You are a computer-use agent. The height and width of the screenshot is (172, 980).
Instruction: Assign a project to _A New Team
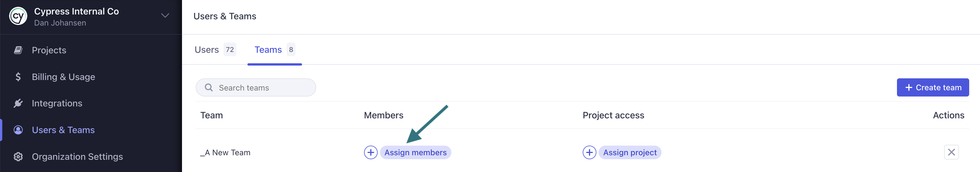click(630, 152)
